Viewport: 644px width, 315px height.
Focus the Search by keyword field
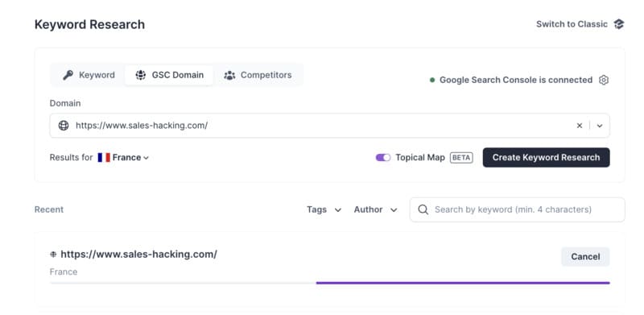(x=517, y=209)
